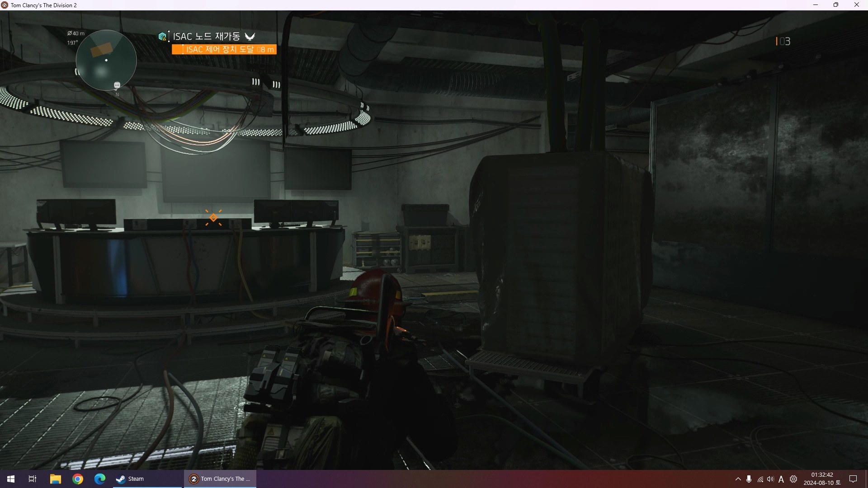
Task: Click the ISAC 제어 장치 도달 objective banner
Action: tap(224, 49)
